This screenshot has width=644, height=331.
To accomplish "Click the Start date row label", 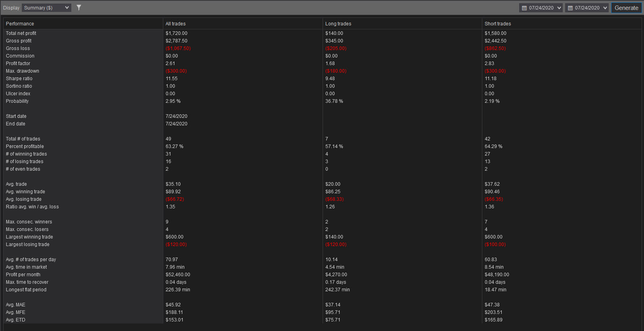I will [16, 116].
